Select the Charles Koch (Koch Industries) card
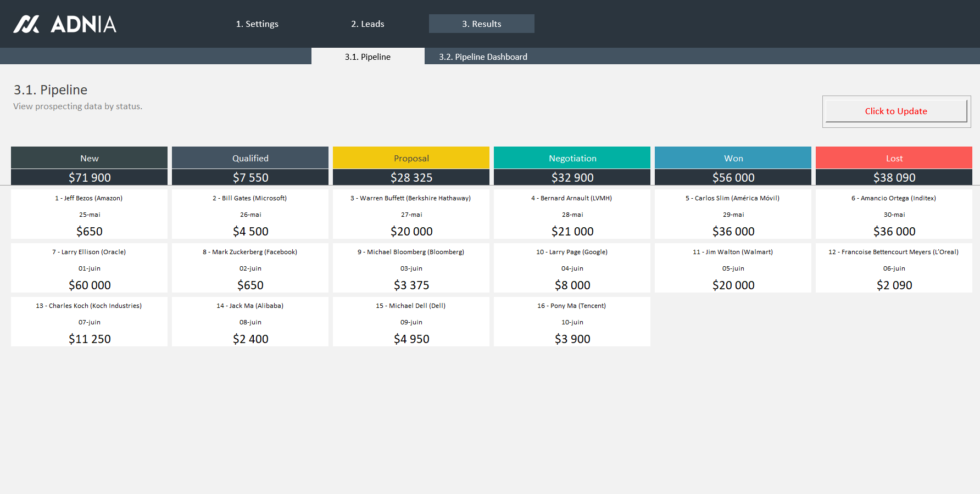The image size is (980, 494). pyautogui.click(x=89, y=322)
